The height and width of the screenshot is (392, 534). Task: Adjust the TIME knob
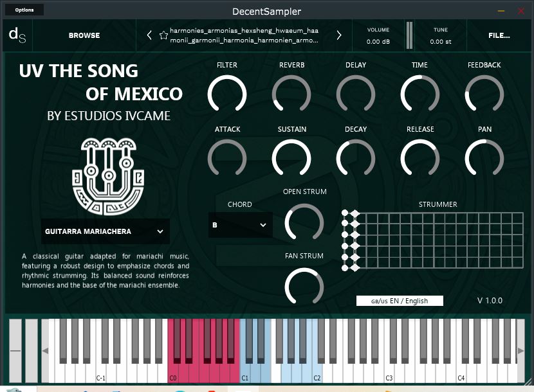coord(420,94)
